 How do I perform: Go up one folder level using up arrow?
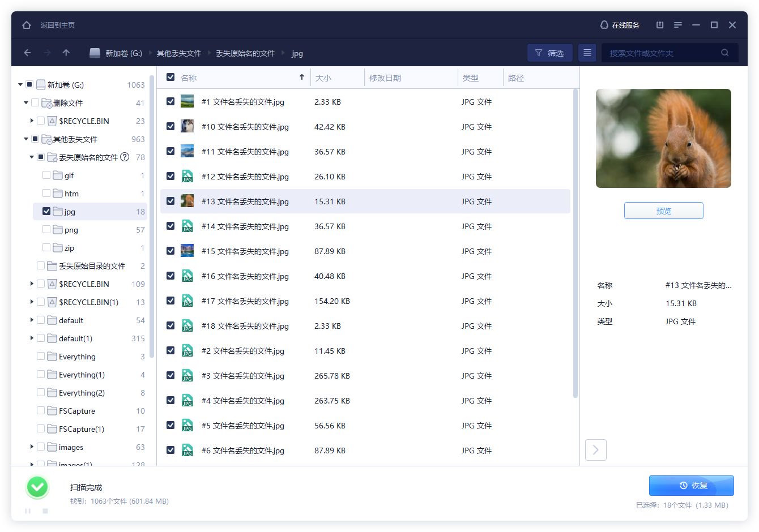(x=66, y=53)
